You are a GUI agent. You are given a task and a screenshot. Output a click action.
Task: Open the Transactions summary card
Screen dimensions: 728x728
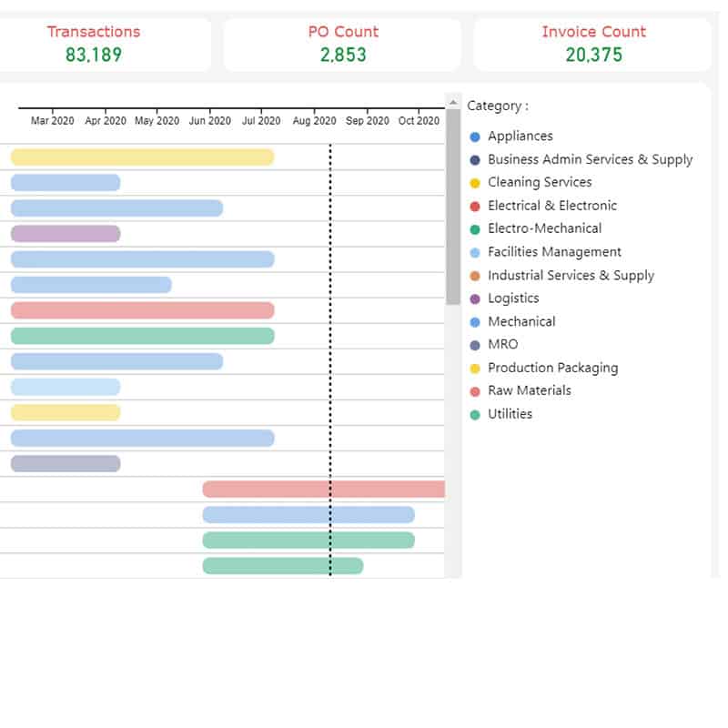pyautogui.click(x=94, y=44)
